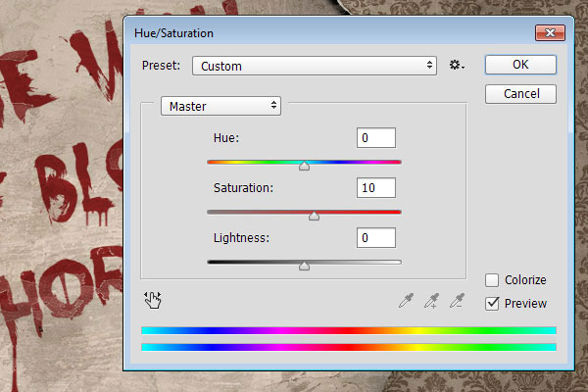
Task: Click the Hue value input field
Action: point(376,138)
